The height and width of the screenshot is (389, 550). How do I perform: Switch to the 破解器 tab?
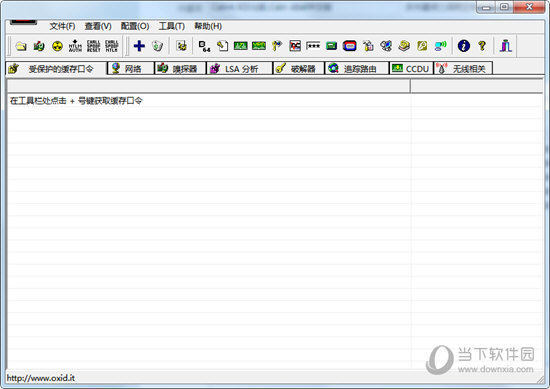pos(299,68)
